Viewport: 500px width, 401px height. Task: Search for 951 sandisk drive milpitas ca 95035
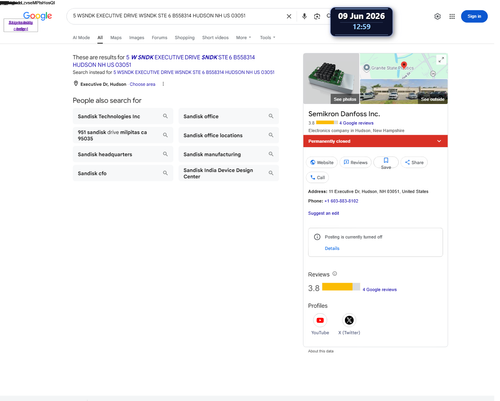tap(123, 135)
